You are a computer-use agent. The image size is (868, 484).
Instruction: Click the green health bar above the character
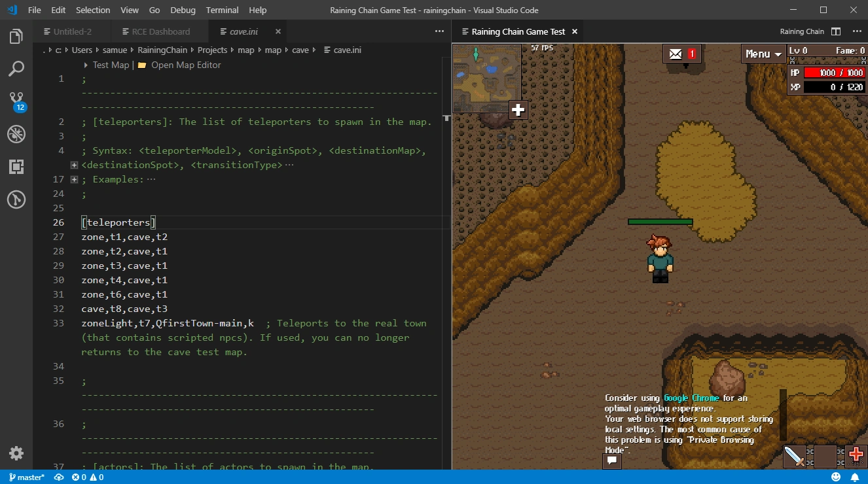pos(660,222)
